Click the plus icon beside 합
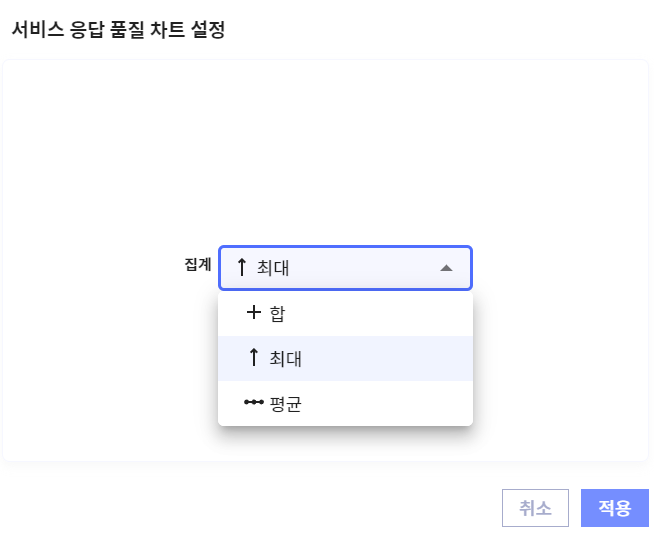654x540 pixels. click(x=253, y=313)
